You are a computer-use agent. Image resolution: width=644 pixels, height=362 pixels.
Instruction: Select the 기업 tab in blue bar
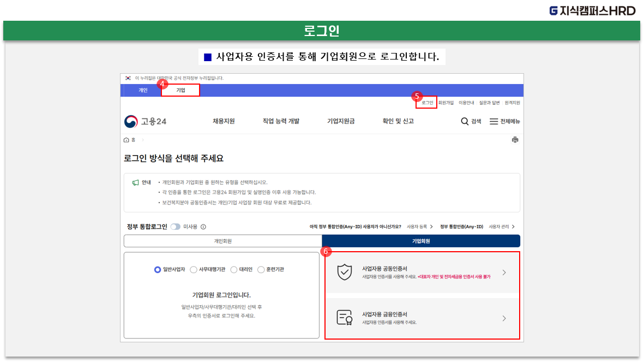click(180, 90)
